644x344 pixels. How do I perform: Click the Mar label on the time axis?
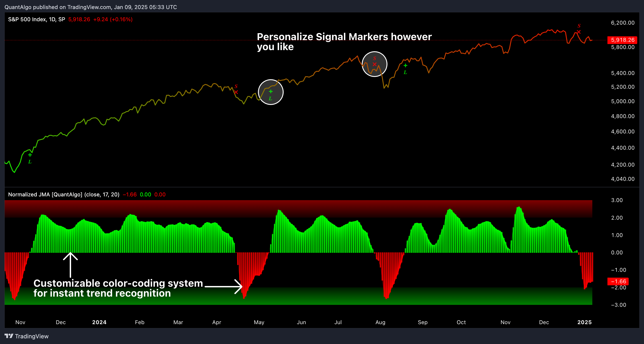[178, 322]
